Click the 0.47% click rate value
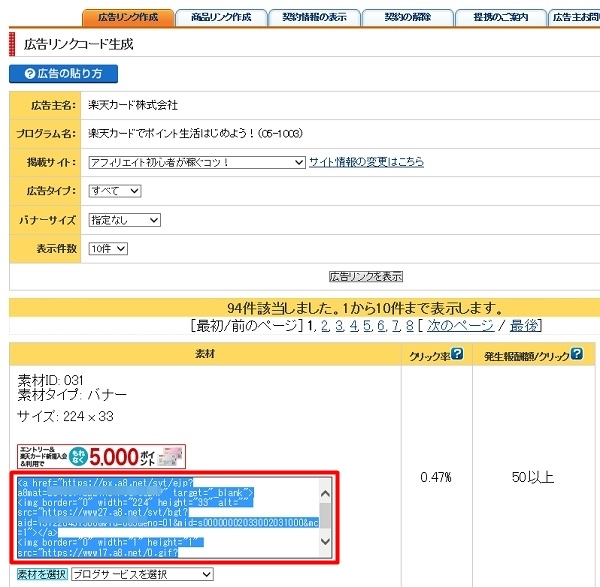600x587 pixels. click(436, 477)
